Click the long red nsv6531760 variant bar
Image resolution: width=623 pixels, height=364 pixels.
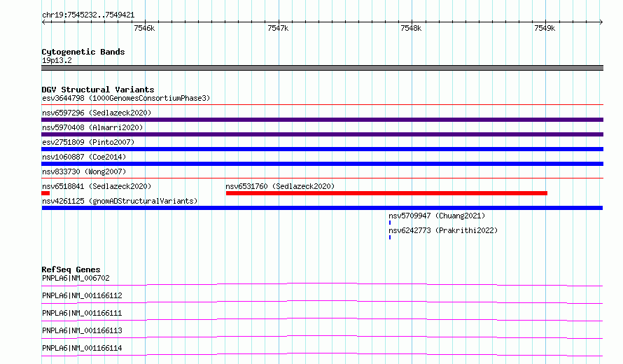[386, 193]
